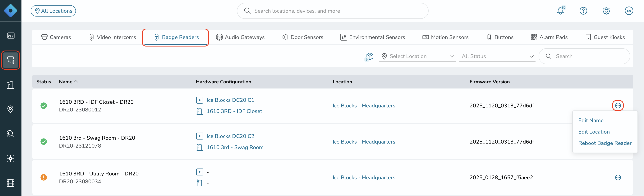Switch to the Alarm Pads tab

point(549,37)
